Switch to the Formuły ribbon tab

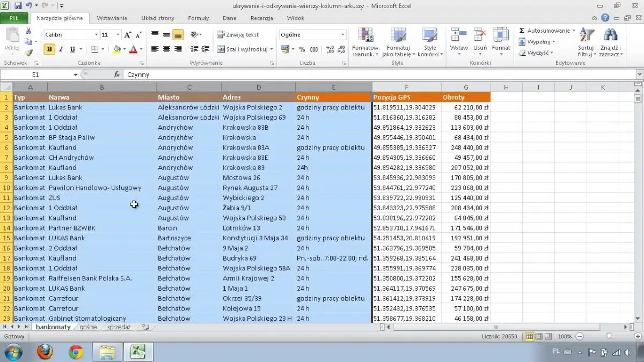pyautogui.click(x=199, y=18)
